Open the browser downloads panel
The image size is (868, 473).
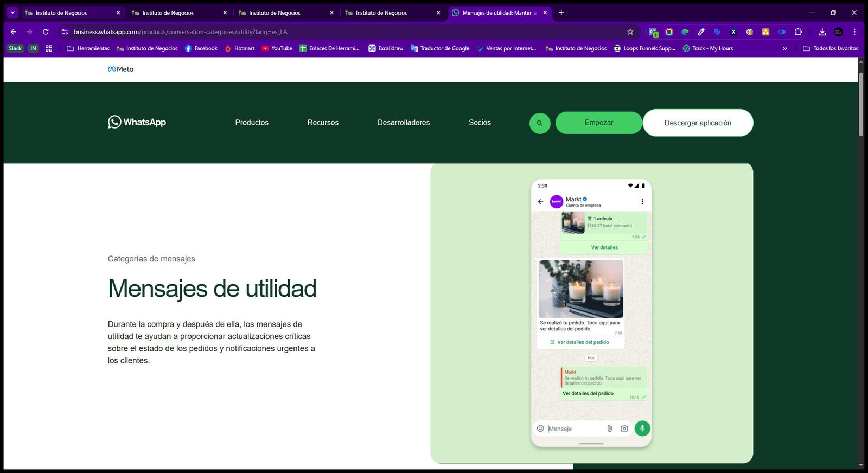click(x=822, y=32)
